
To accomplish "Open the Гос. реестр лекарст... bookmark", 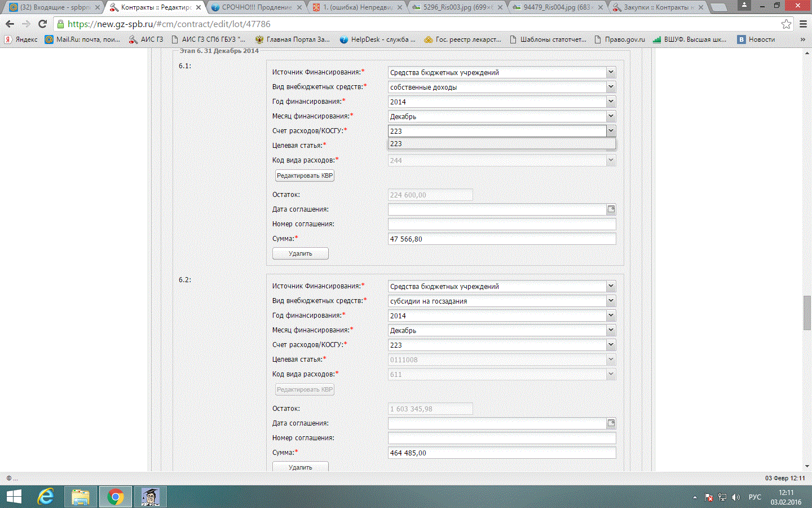I will [462, 40].
